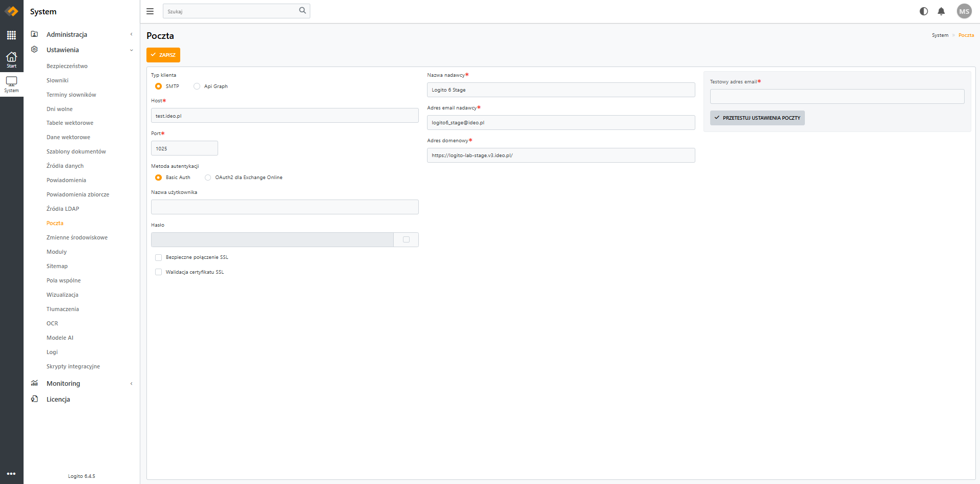Image resolution: width=980 pixels, height=484 pixels.
Task: Open Zmienne środowiskowe menu item
Action: coord(77,237)
